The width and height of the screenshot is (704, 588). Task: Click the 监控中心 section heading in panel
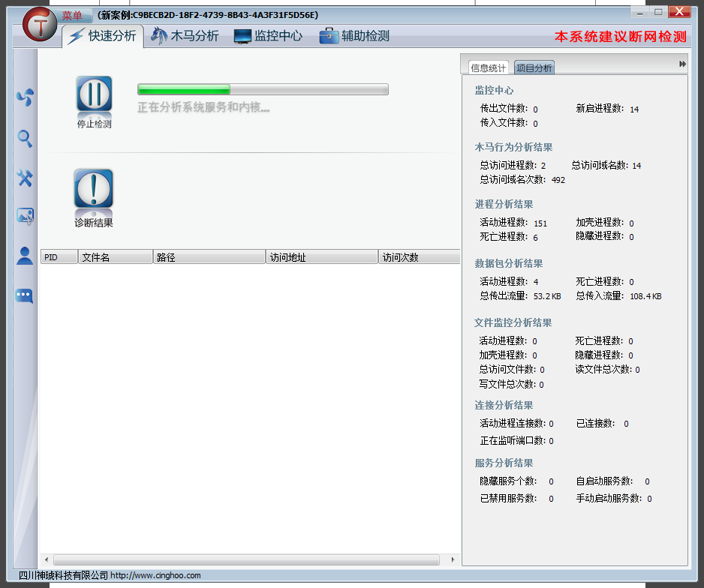point(494,90)
